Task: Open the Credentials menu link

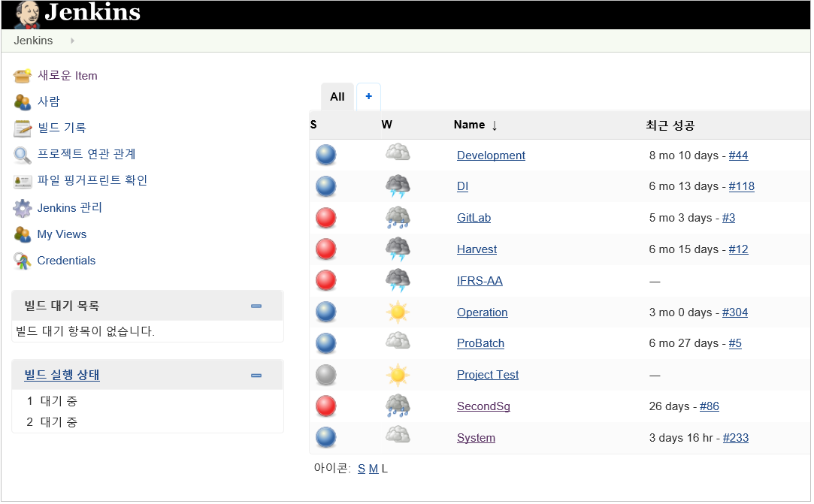Action: [66, 261]
